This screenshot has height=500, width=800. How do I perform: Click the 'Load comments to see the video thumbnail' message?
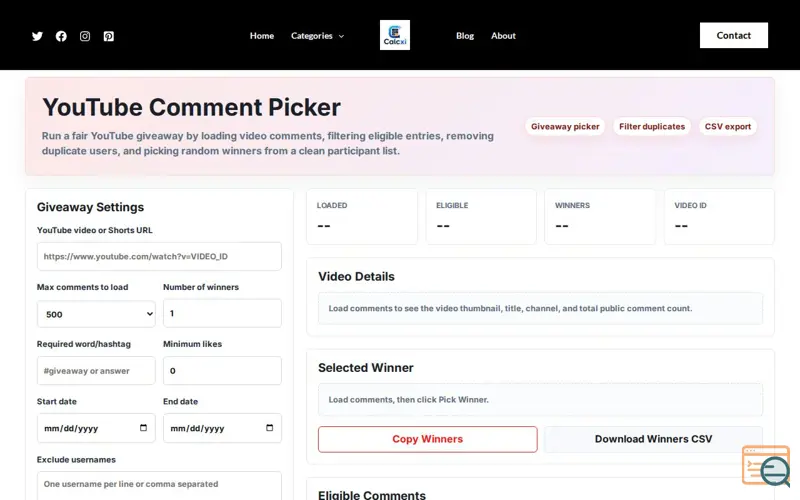pyautogui.click(x=510, y=308)
